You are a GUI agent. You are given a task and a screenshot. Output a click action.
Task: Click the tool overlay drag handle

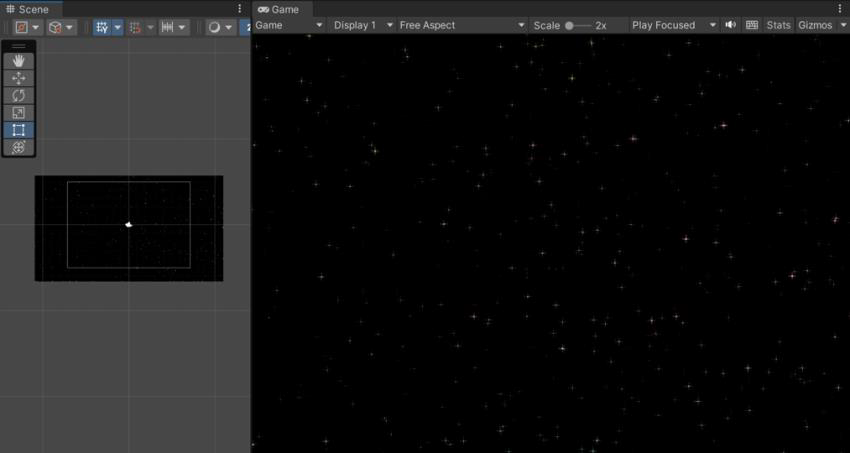(x=19, y=46)
